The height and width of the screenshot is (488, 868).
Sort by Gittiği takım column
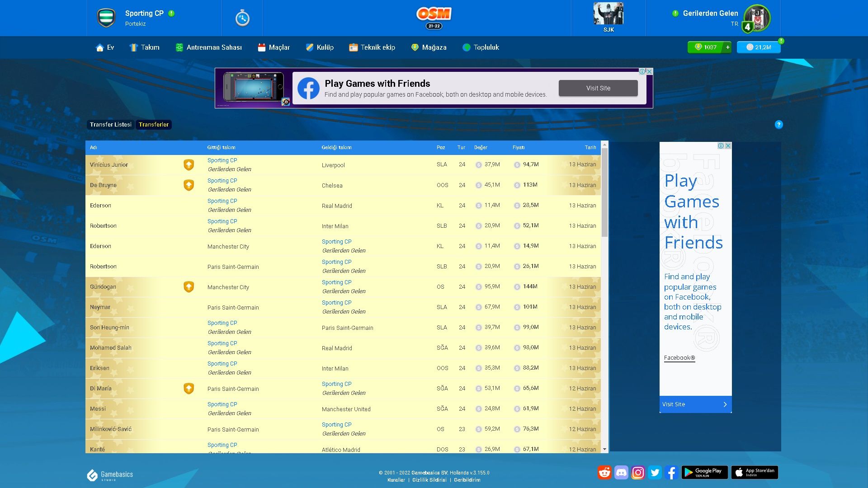pyautogui.click(x=221, y=147)
